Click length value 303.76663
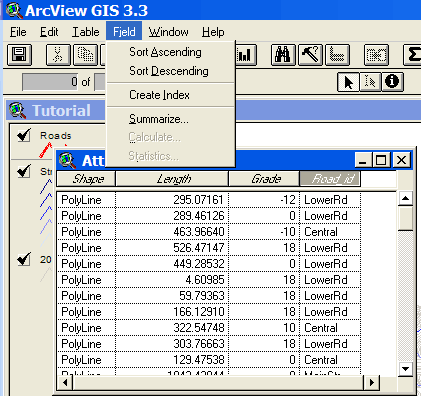Image resolution: width=421 pixels, height=396 pixels. click(199, 344)
